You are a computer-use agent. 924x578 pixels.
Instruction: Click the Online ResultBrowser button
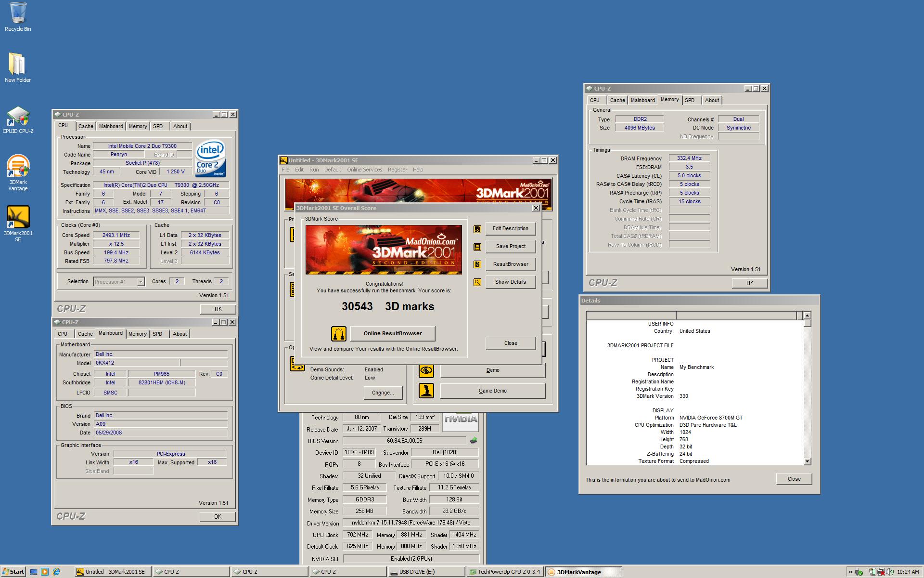click(393, 333)
